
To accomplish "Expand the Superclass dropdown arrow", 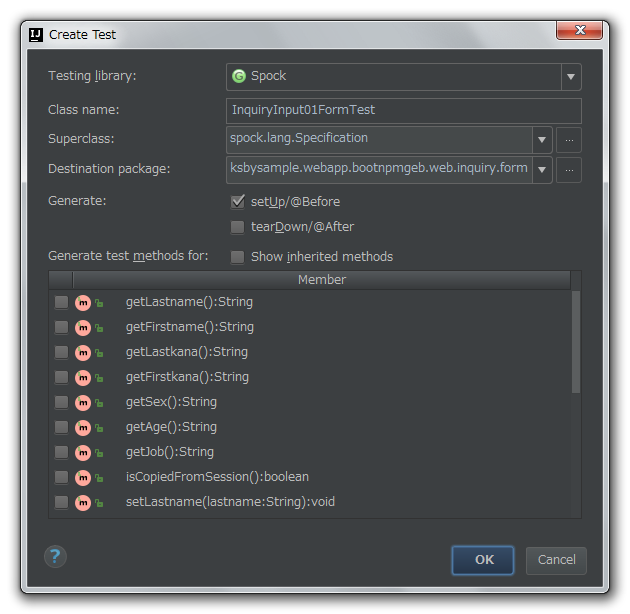I will click(x=542, y=140).
